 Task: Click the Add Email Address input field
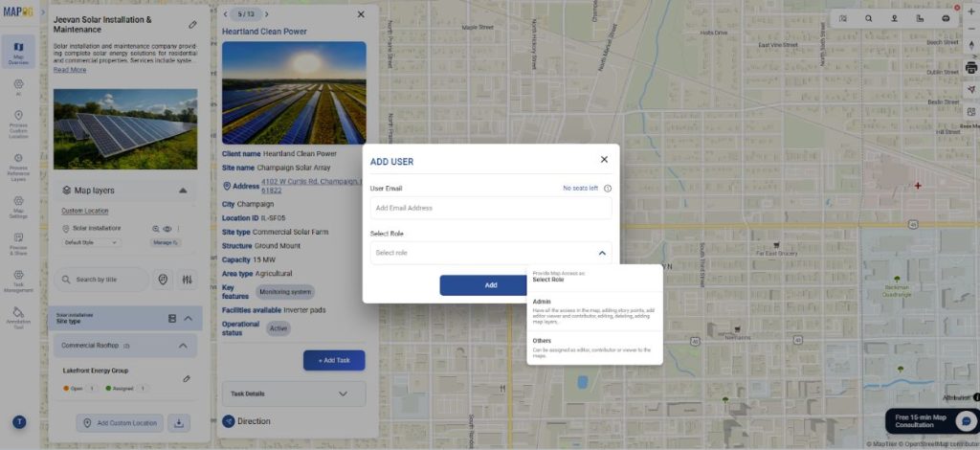pyautogui.click(x=490, y=208)
